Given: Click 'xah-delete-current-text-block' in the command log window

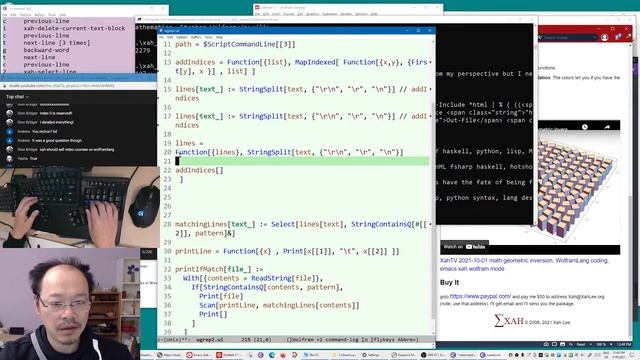Looking at the screenshot, I should (x=74, y=28).
